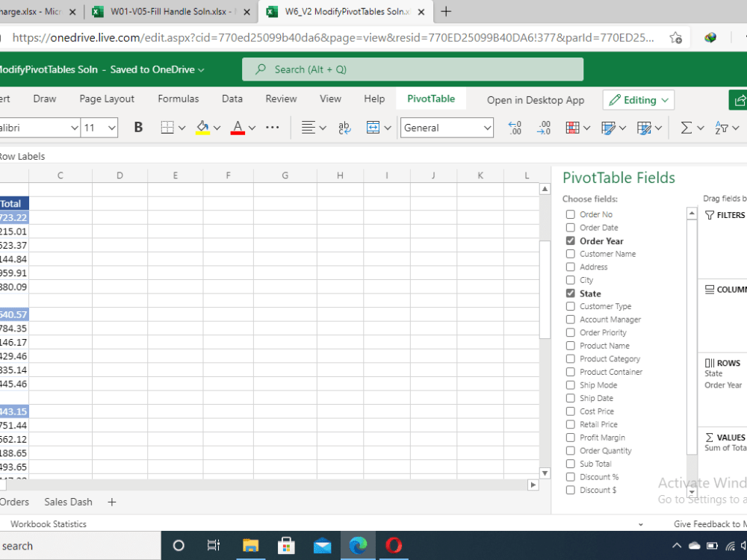Check the Profit Margin field
This screenshot has height=560, width=747.
(x=570, y=437)
